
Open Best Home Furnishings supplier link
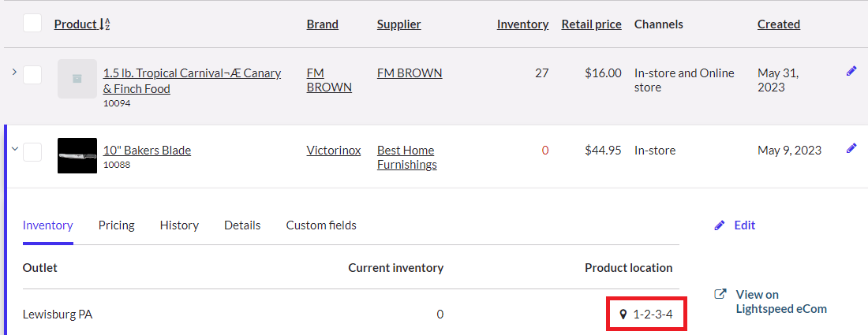tap(407, 158)
